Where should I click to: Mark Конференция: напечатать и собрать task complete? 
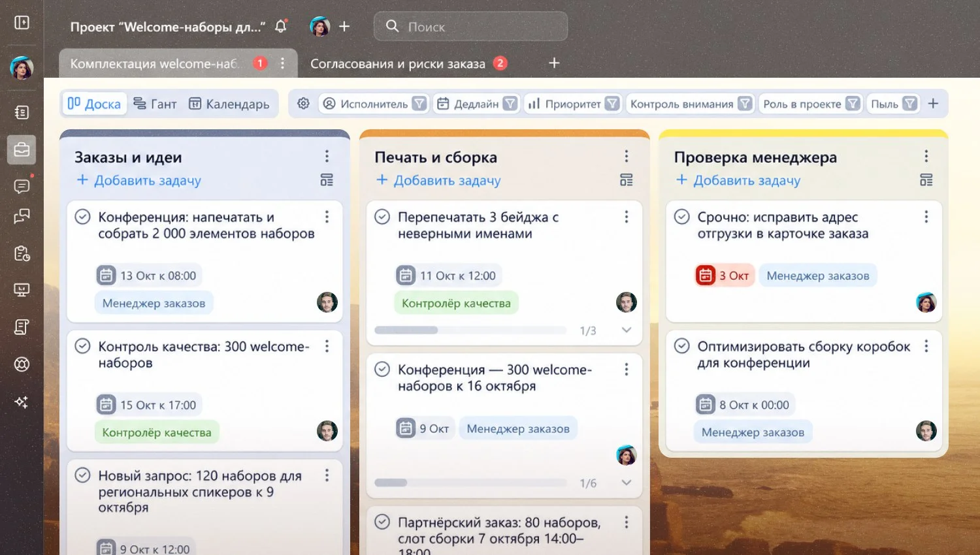point(82,217)
